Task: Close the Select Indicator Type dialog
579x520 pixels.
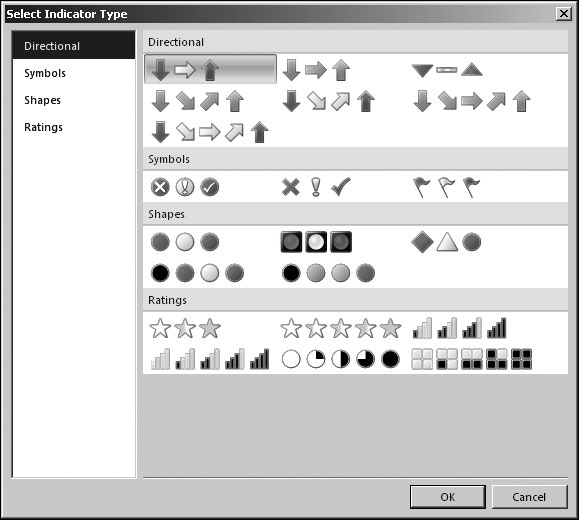Action: point(563,14)
